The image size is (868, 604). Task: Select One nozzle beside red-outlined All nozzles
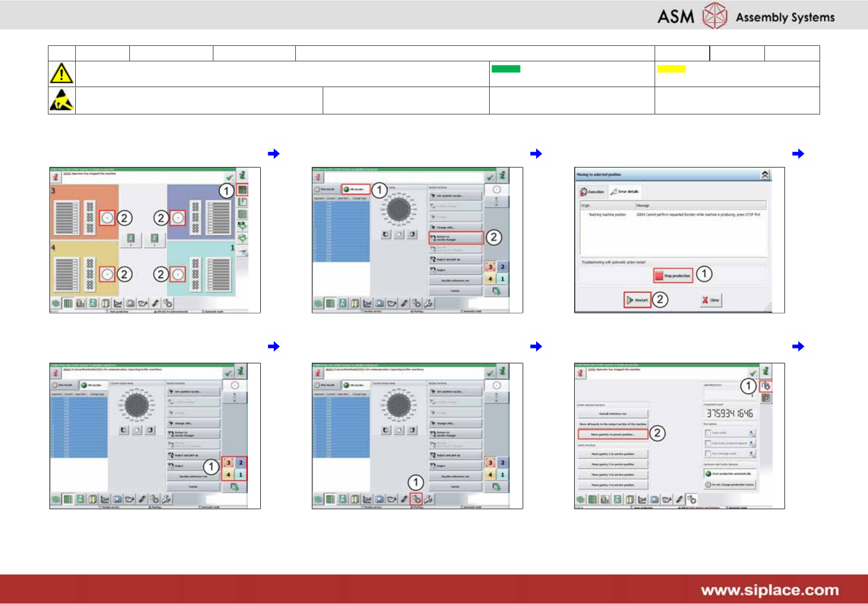coord(326,189)
